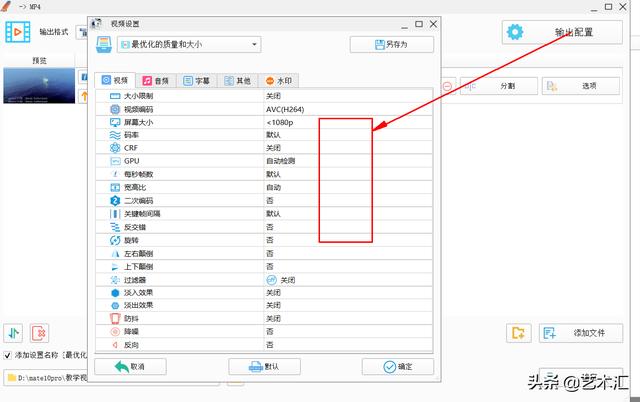Click the 降噪 denoise icon
This screenshot has width=640, height=402.
coord(115,332)
